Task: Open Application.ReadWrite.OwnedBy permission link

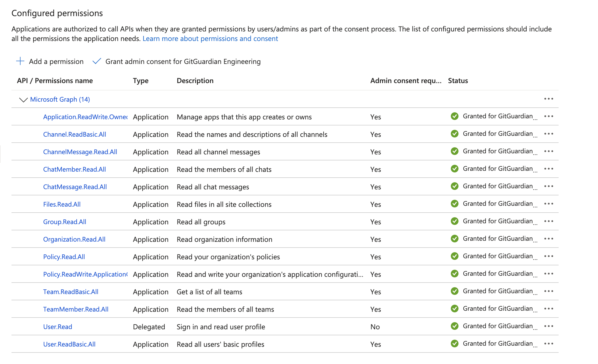Action: coord(85,117)
